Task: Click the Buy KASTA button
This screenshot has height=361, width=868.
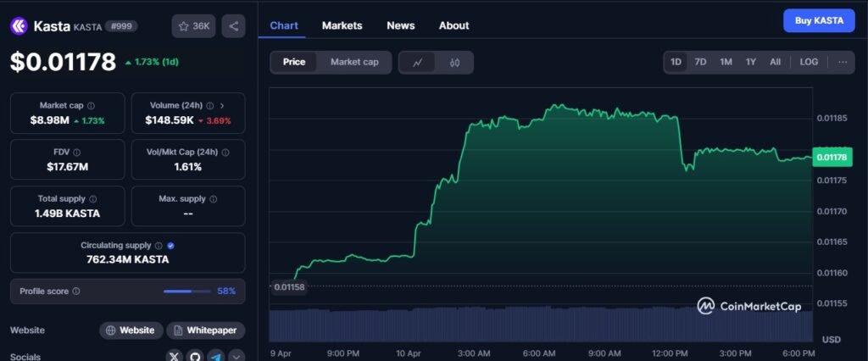Action: coord(820,21)
